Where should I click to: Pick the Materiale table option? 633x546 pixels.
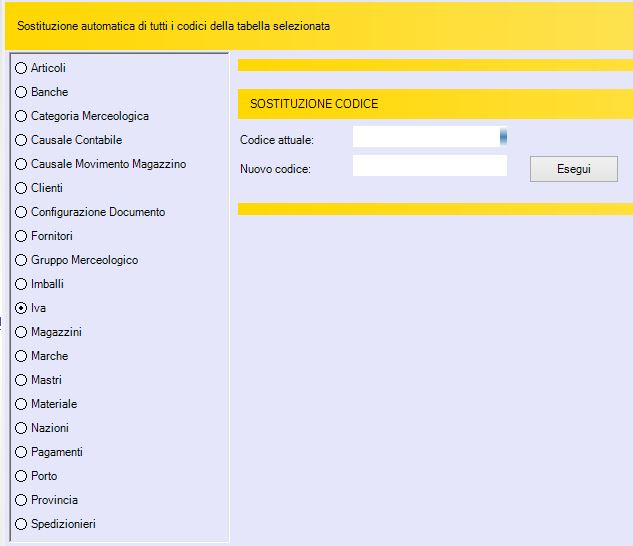coord(21,404)
